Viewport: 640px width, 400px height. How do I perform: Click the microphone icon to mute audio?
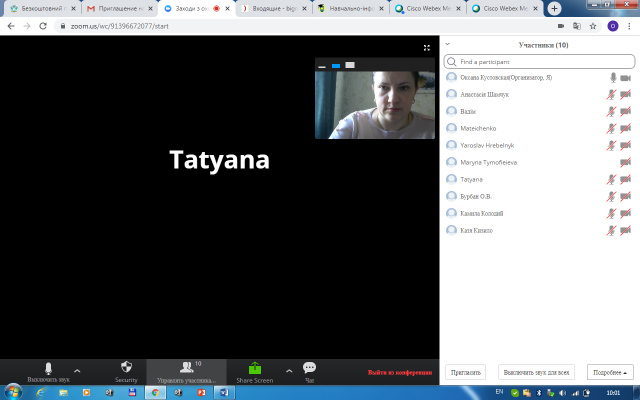coord(48,368)
